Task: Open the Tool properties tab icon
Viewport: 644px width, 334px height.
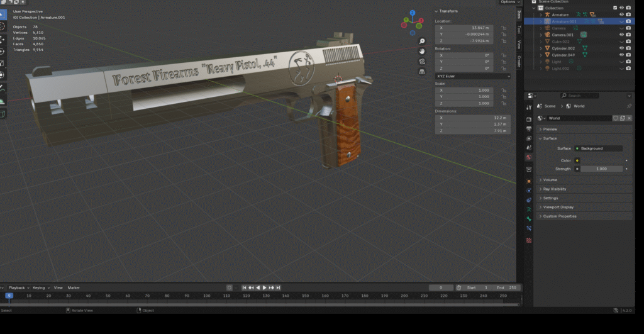Action: tap(529, 107)
